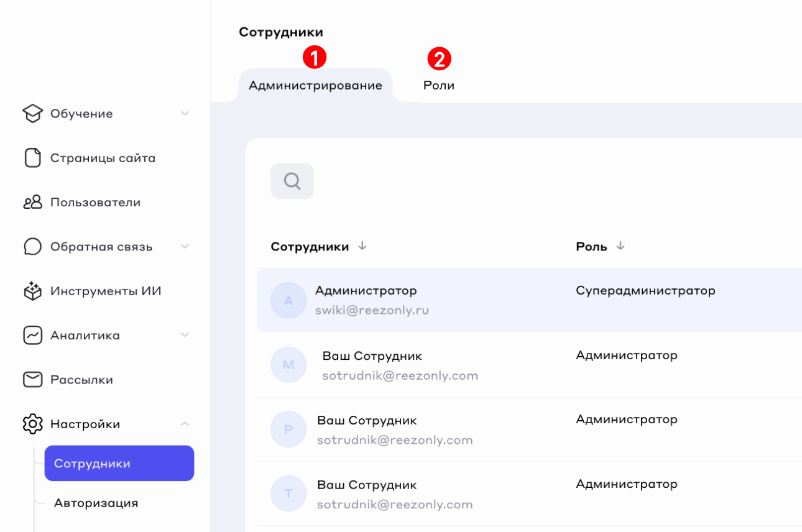Click the Обратная связь speech bubble icon
Image resolution: width=802 pixels, height=532 pixels.
[32, 247]
